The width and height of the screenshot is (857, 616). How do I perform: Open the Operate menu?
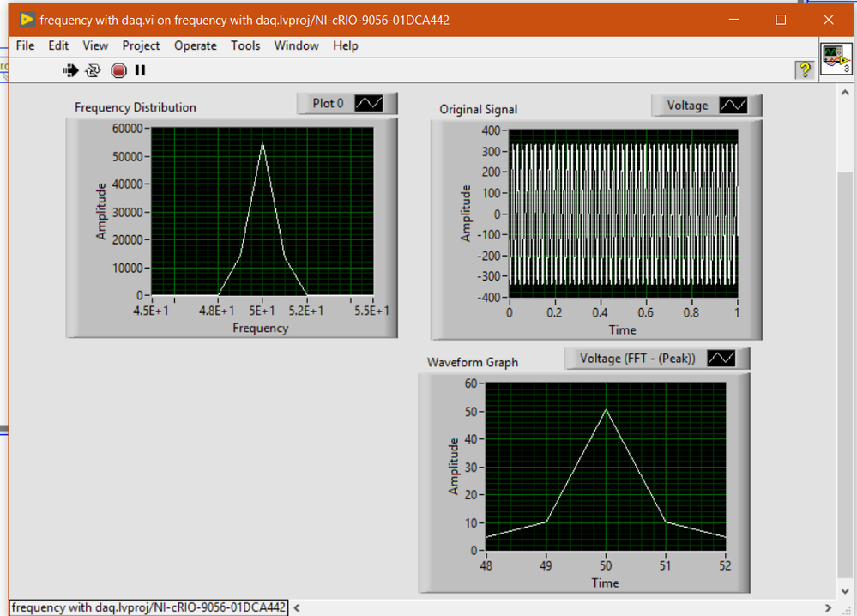(195, 46)
